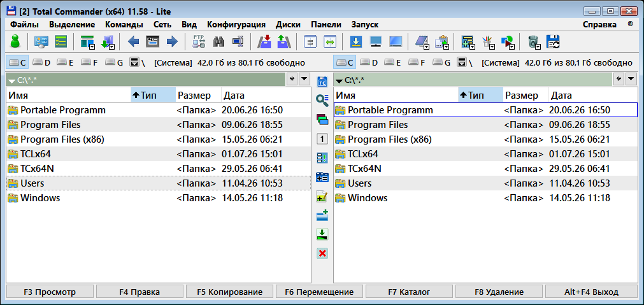Click the multi-rename tool icon
The image size is (644, 305).
238,41
